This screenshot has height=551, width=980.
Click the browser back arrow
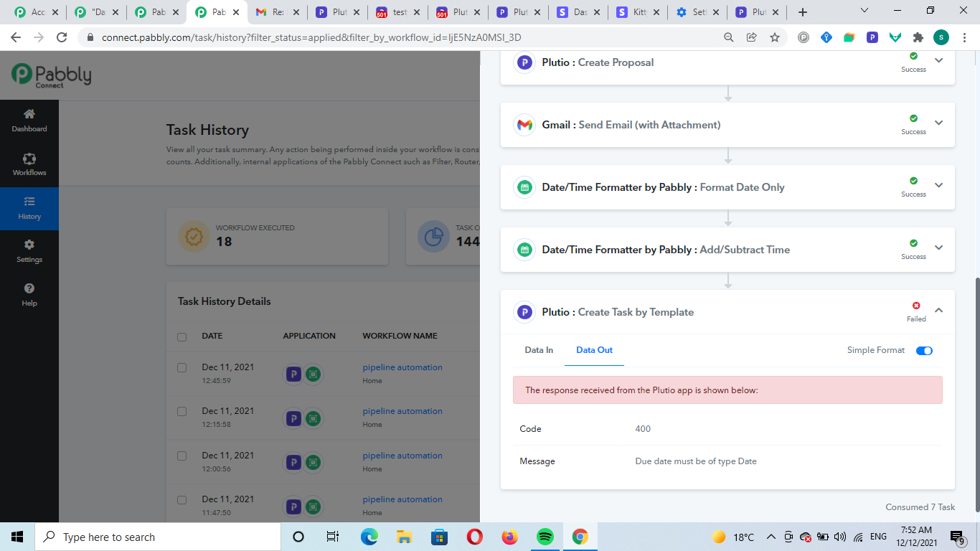coord(16,37)
